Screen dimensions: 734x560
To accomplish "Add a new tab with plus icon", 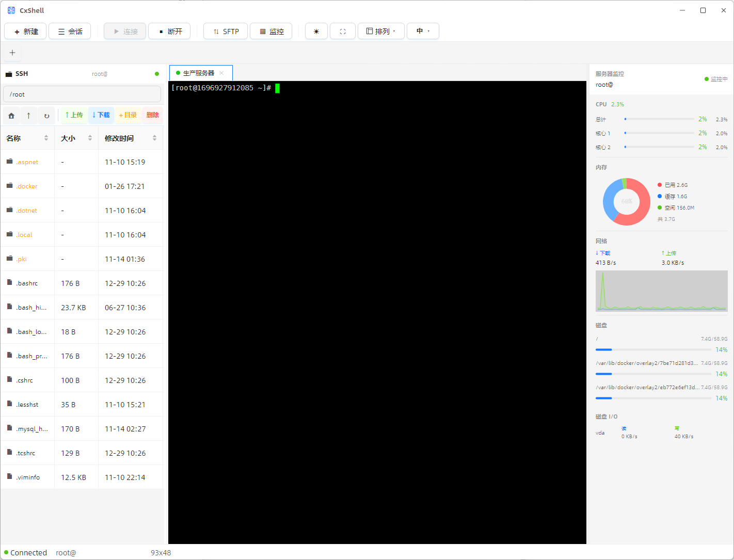I will tap(12, 53).
